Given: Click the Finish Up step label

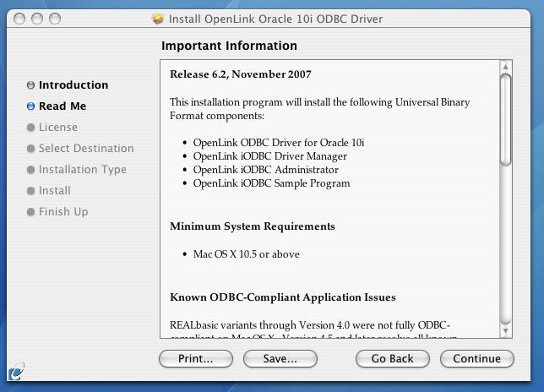Looking at the screenshot, I should point(63,212).
